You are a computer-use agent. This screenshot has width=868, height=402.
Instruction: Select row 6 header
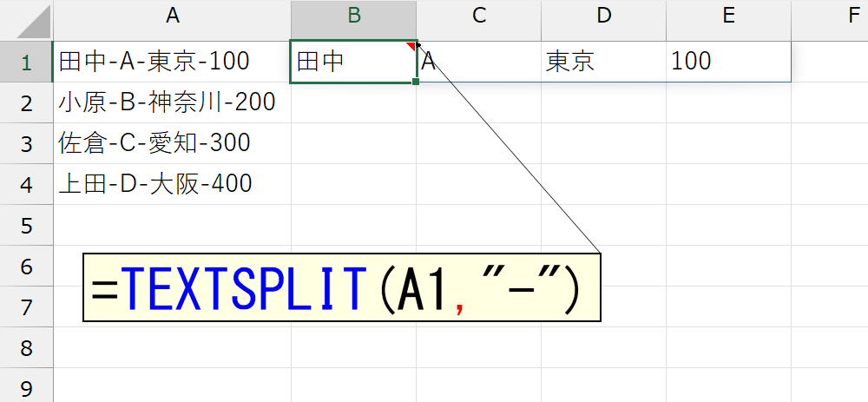coord(27,266)
